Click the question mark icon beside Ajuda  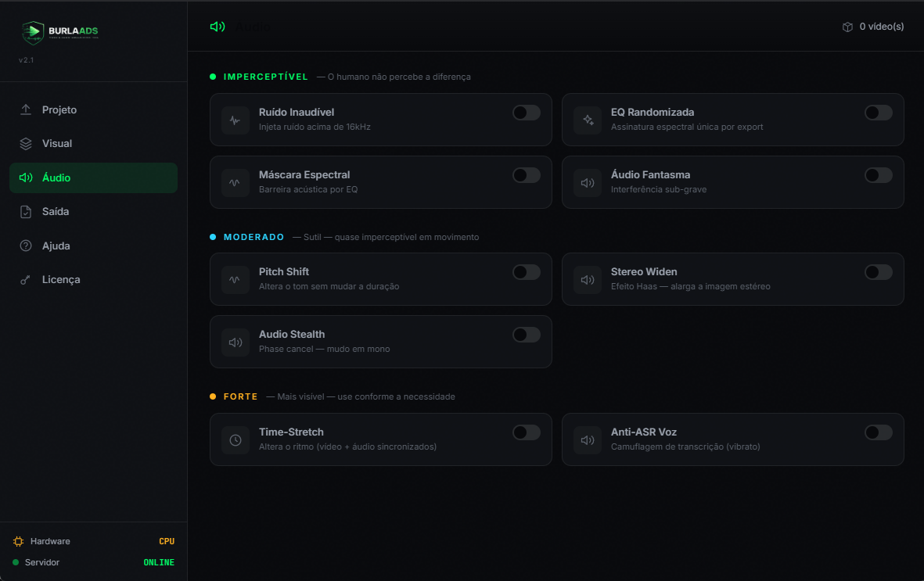click(x=26, y=246)
